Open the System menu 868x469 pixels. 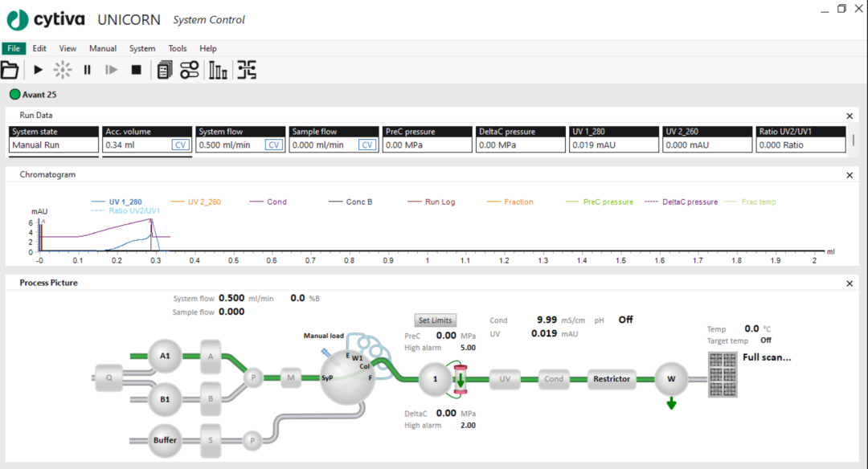(x=142, y=48)
